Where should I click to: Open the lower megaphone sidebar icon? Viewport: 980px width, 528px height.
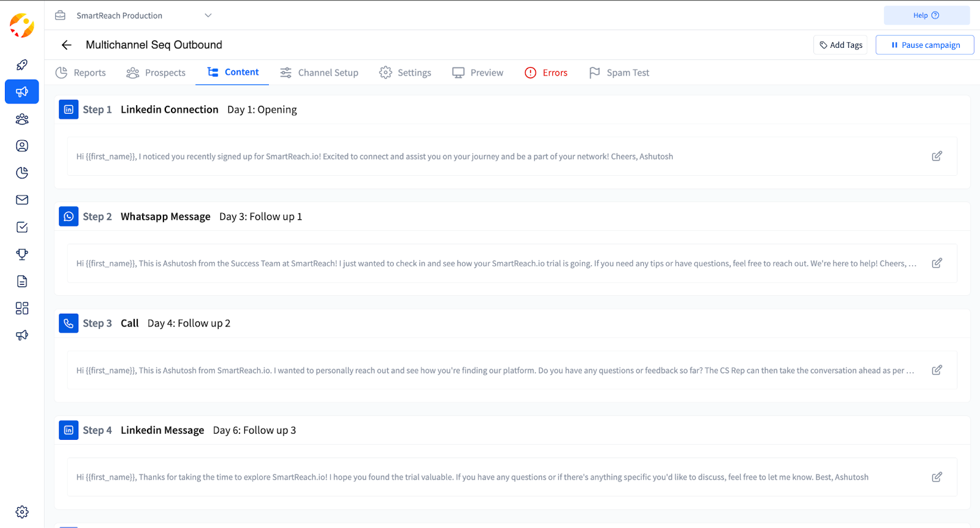coord(22,335)
